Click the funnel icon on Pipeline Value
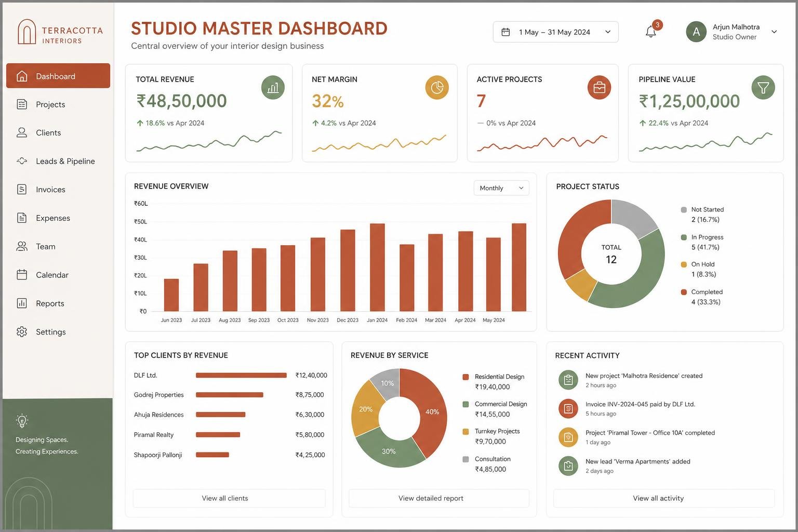This screenshot has height=532, width=798. click(x=763, y=87)
